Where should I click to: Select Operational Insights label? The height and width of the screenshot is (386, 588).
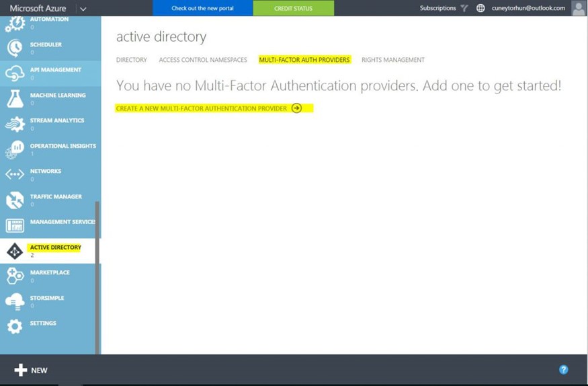(x=63, y=145)
